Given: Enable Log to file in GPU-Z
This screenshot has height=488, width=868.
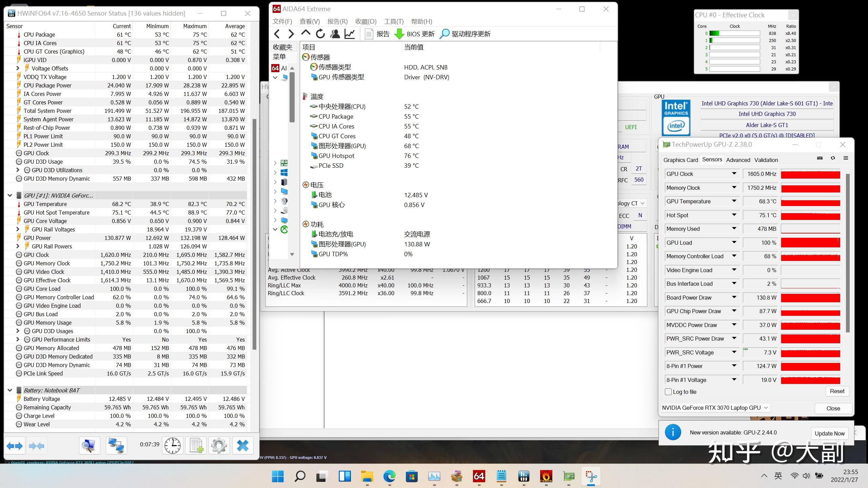Looking at the screenshot, I should [668, 391].
